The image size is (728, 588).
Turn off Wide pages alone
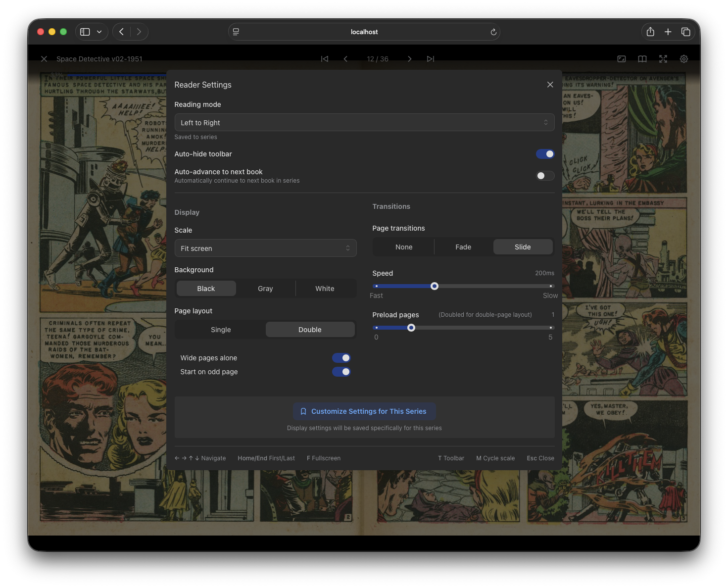coord(341,357)
